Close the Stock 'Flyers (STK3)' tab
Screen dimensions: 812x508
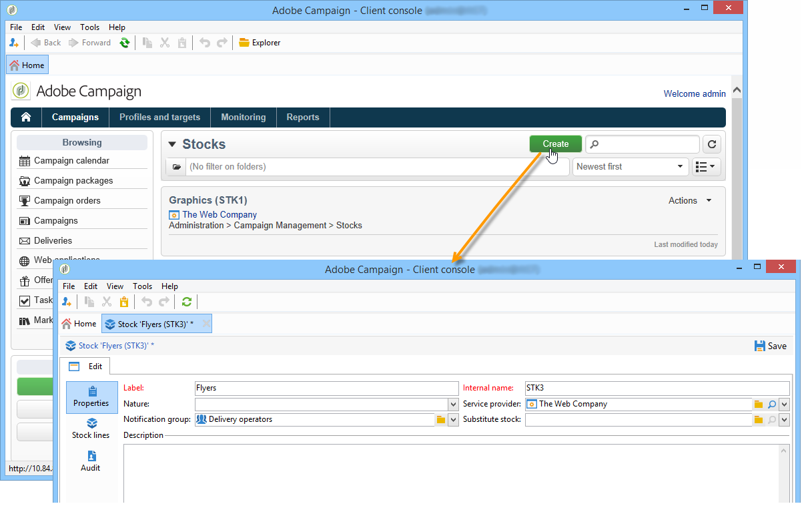206,324
